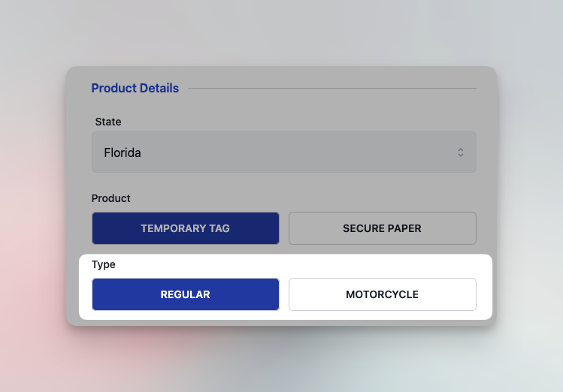Viewport: 563px width, 392px height.
Task: Click the highlighted Type section white background
Action: coord(301,266)
